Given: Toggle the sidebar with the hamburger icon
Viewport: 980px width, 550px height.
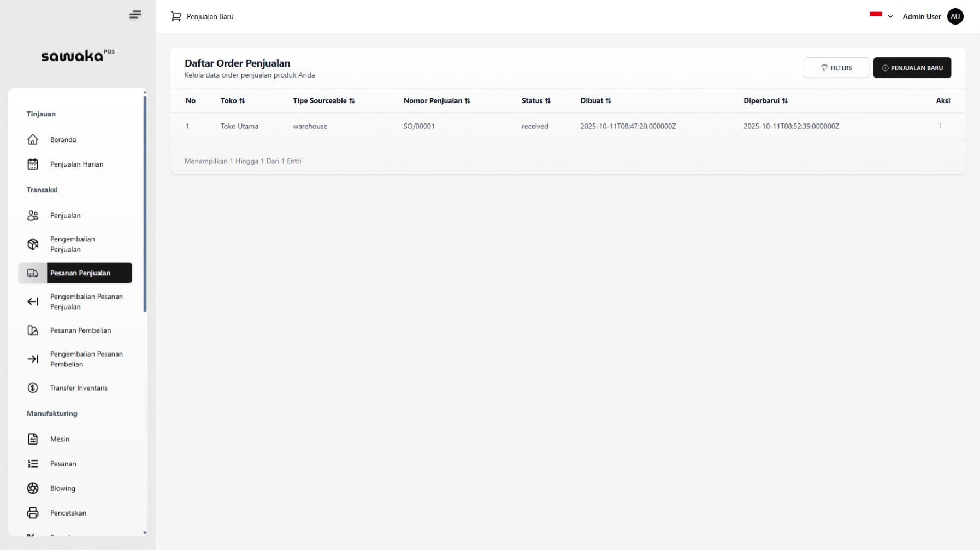Looking at the screenshot, I should [135, 14].
